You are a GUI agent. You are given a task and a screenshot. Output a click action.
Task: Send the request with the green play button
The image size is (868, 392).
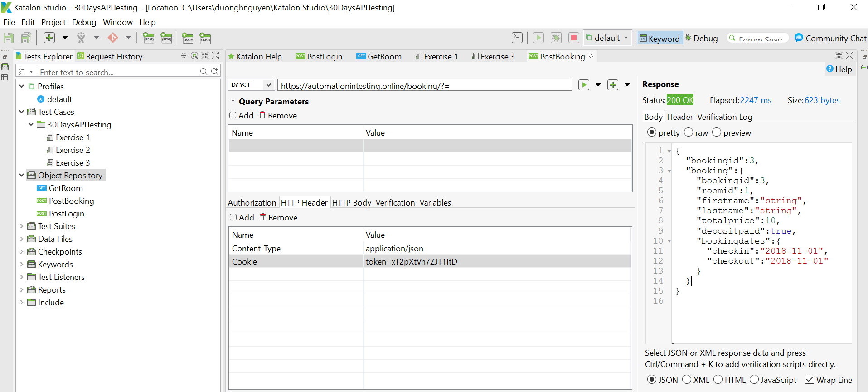point(584,85)
